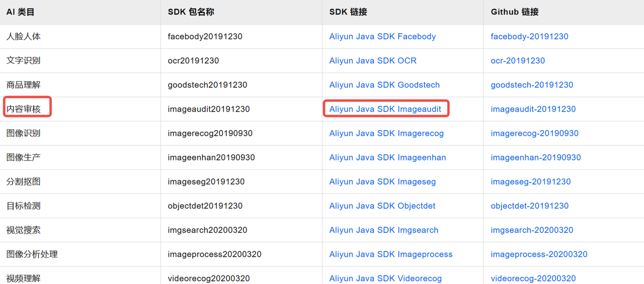Select package name imageprocess20200320

click(x=214, y=254)
